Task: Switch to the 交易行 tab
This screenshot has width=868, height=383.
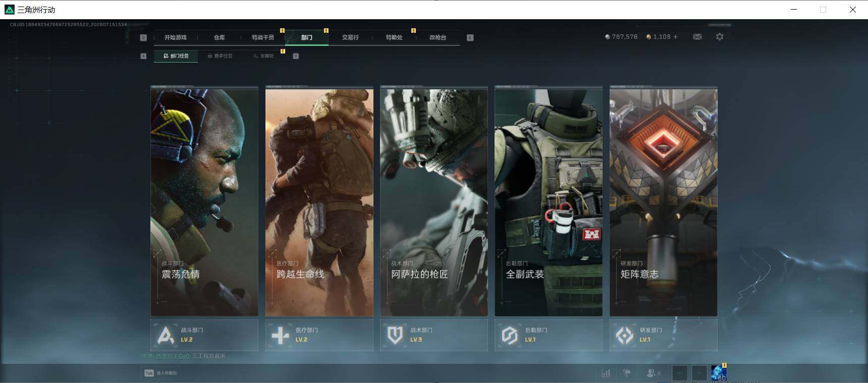Action: click(350, 37)
